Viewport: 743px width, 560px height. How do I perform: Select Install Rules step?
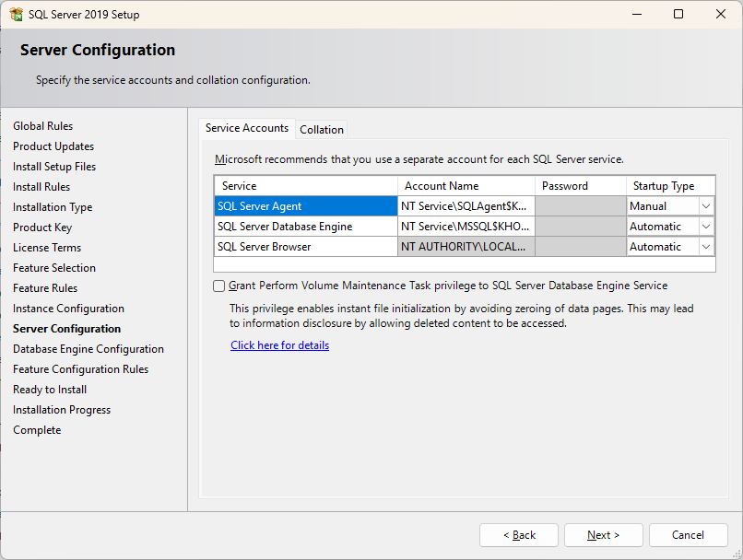tap(41, 187)
